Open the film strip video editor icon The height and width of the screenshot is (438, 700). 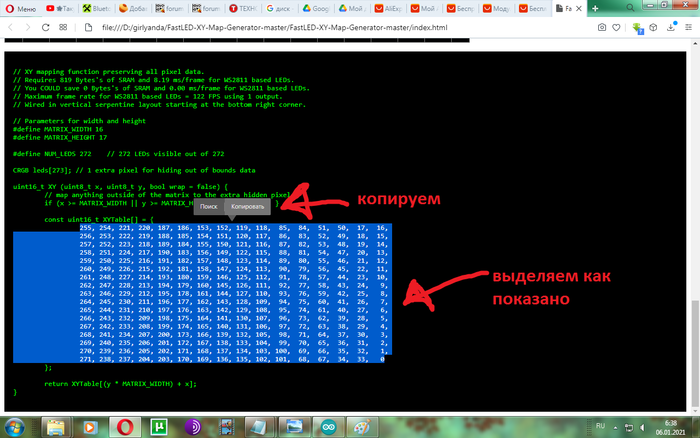(227, 427)
